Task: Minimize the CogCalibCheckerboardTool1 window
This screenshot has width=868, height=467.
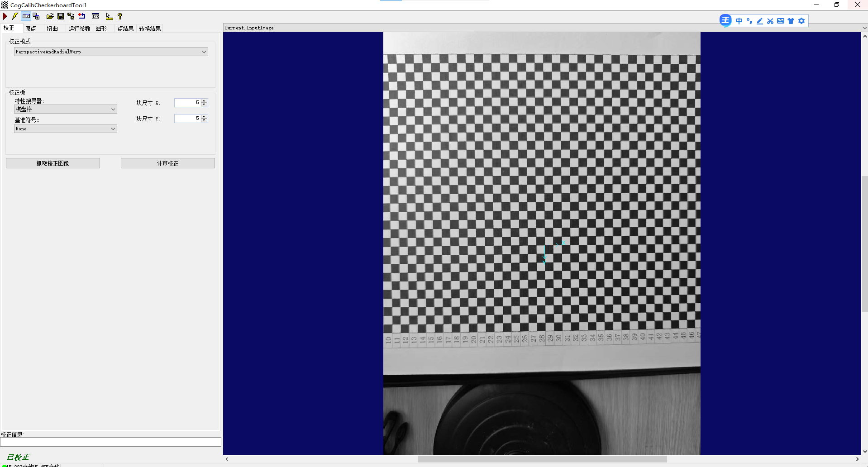Action: pos(816,5)
